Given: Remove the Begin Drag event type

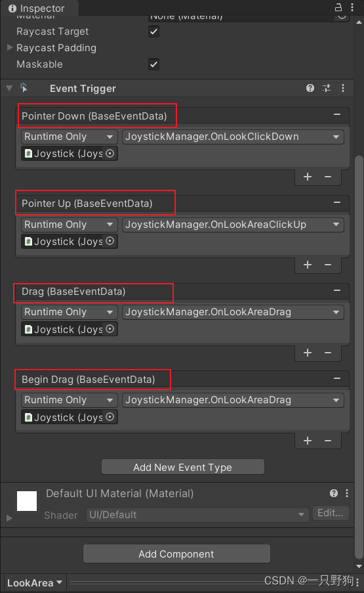Looking at the screenshot, I should tap(337, 378).
